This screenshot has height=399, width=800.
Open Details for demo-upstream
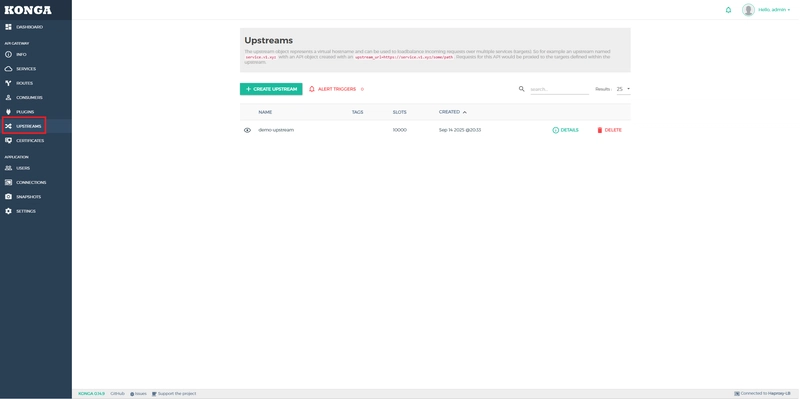[x=565, y=130]
